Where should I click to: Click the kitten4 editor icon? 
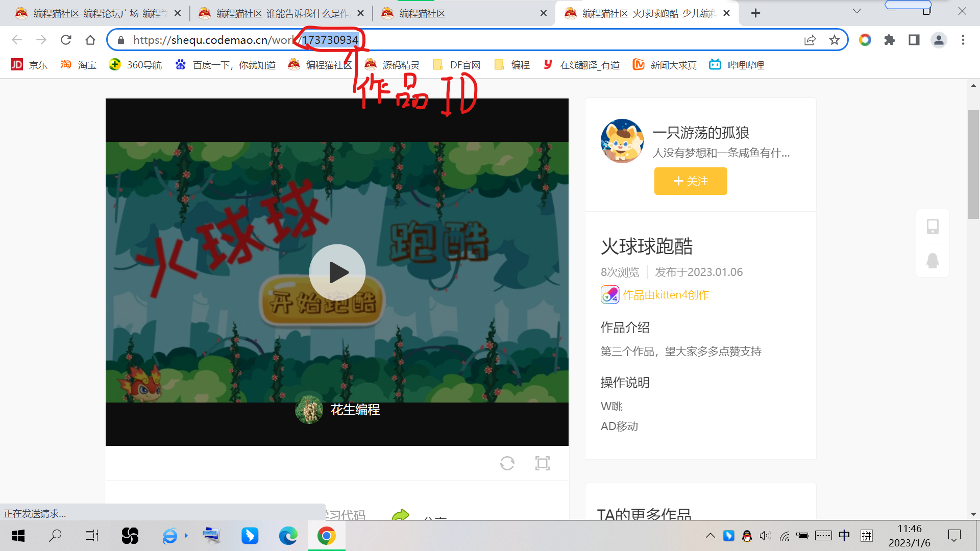point(610,295)
